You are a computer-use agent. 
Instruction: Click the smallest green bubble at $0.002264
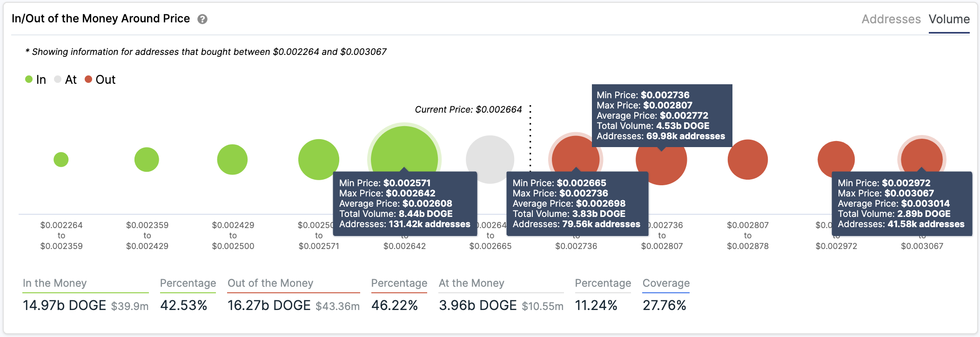pyautogui.click(x=61, y=160)
